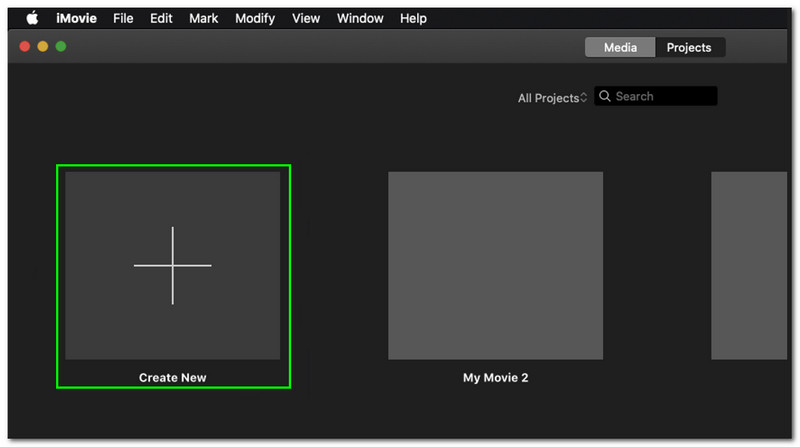
Task: Open the Apple menu
Action: click(x=33, y=18)
